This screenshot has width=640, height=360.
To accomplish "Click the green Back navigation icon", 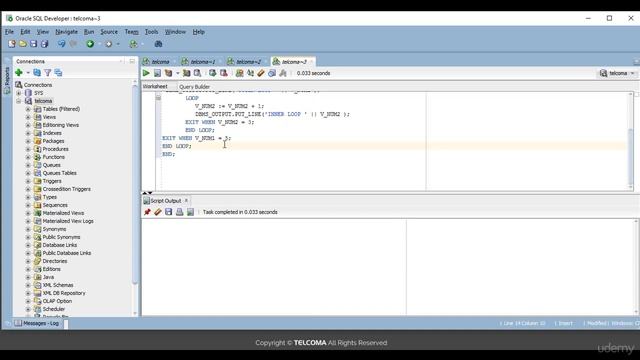I will click(x=90, y=44).
